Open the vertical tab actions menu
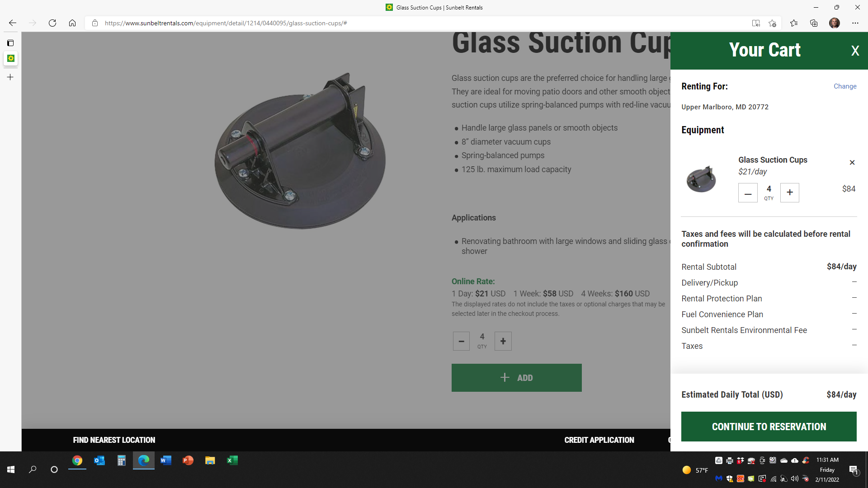868x488 pixels. (10, 43)
